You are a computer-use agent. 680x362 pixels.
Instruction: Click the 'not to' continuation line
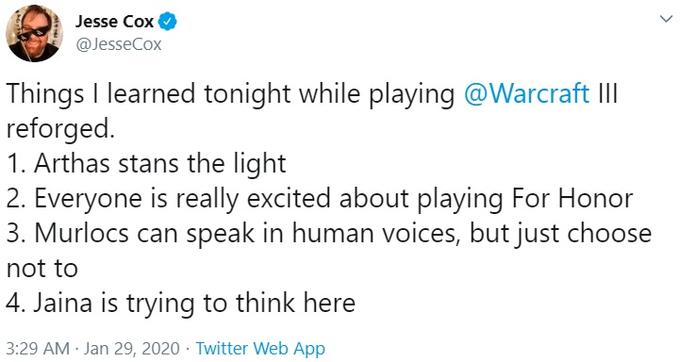point(42,268)
